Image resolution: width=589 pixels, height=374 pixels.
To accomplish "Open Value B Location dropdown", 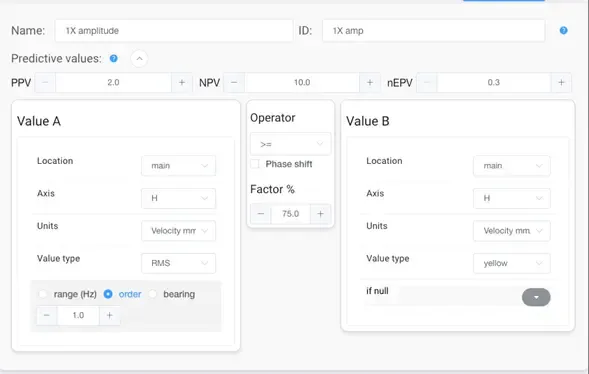I will 512,166.
